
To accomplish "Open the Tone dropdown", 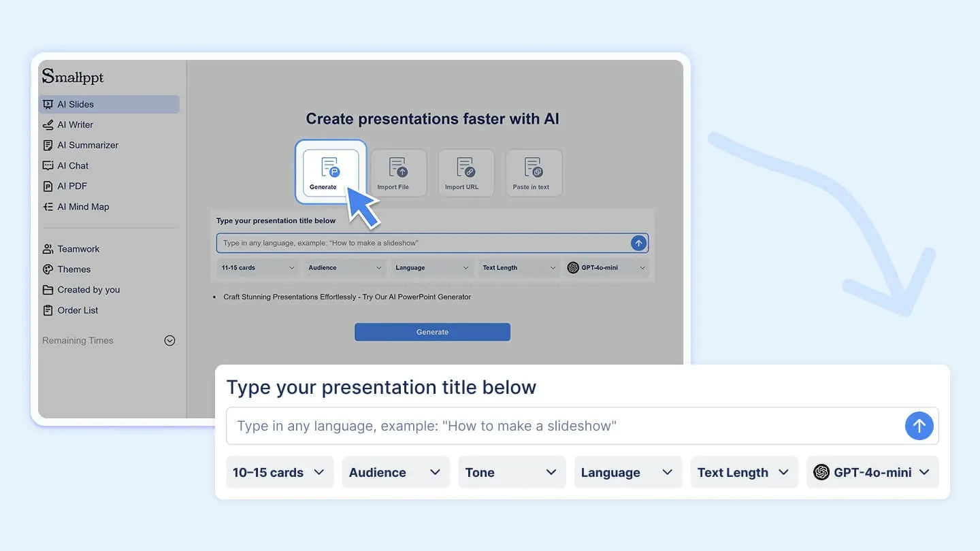I will [x=512, y=472].
